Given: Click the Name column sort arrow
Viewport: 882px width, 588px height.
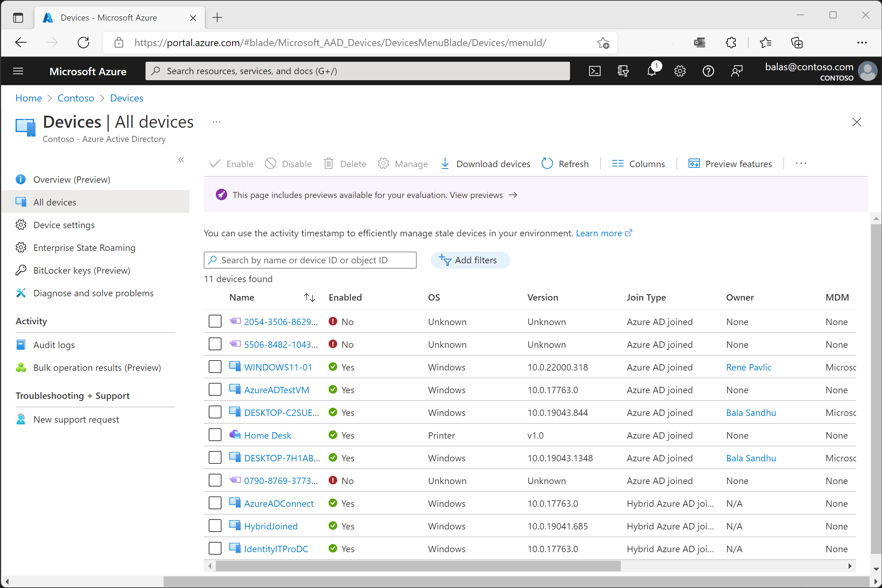Looking at the screenshot, I should click(308, 297).
